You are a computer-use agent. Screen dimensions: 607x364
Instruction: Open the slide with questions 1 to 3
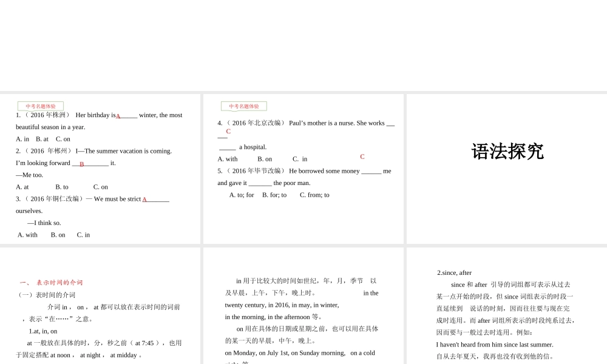[x=100, y=169]
